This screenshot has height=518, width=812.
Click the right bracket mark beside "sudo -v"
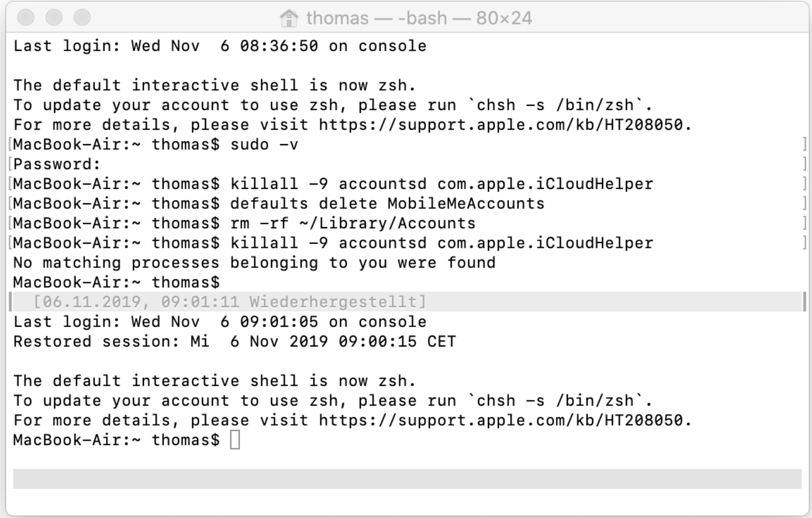coord(804,145)
